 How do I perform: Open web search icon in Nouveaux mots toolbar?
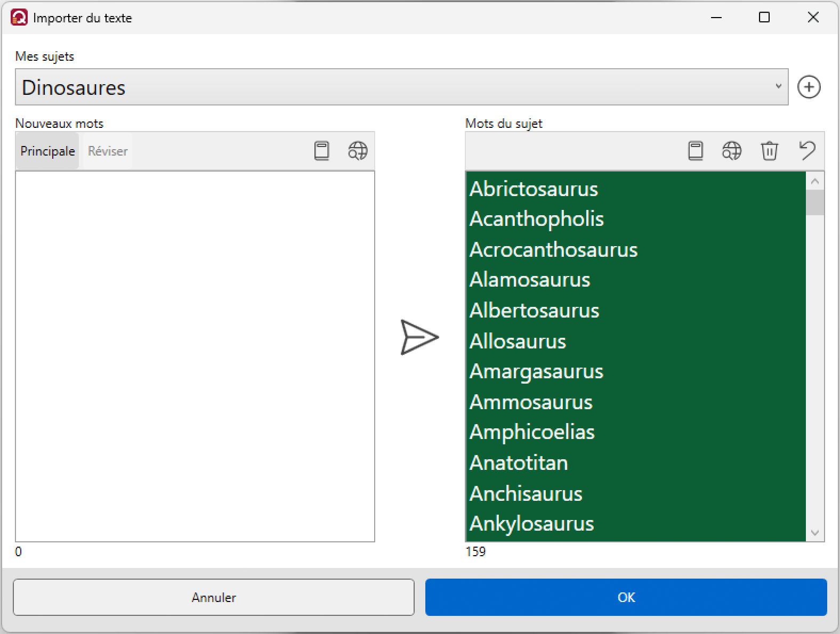[358, 151]
